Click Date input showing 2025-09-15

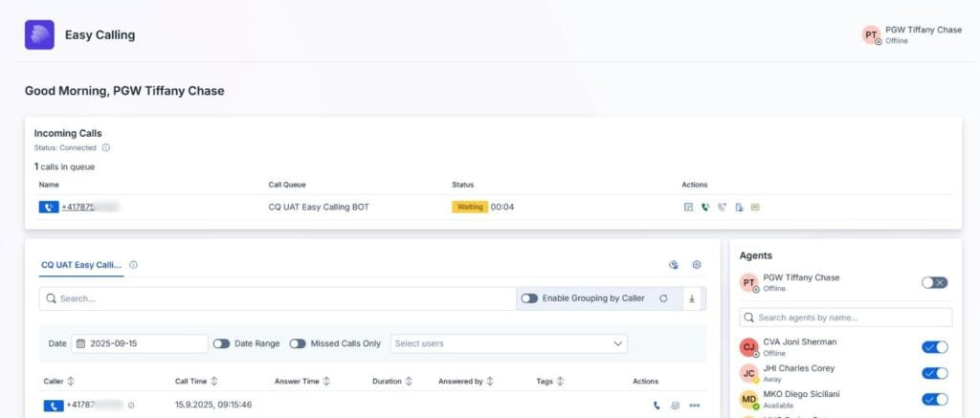click(x=140, y=343)
